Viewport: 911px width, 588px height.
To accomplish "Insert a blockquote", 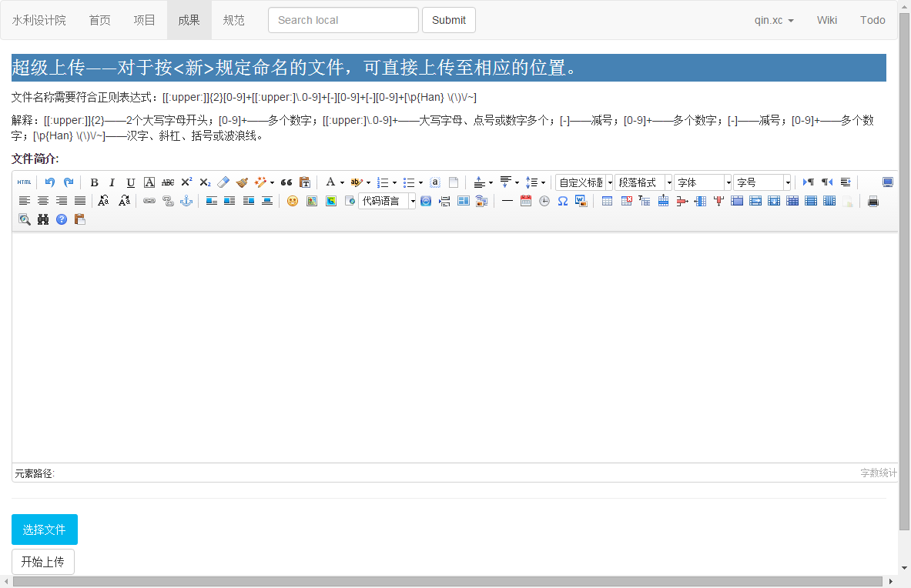I will tap(286, 182).
